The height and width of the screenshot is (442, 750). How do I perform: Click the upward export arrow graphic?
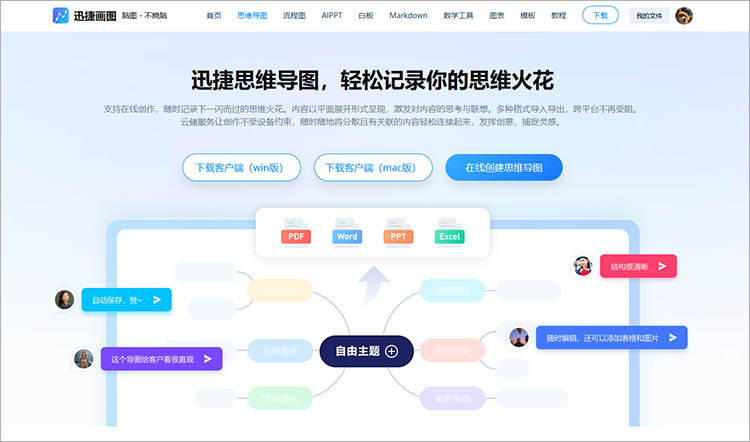coord(374,286)
